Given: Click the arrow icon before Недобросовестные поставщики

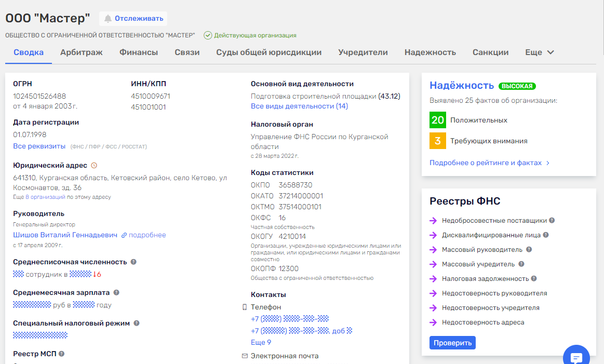Looking at the screenshot, I should (433, 221).
